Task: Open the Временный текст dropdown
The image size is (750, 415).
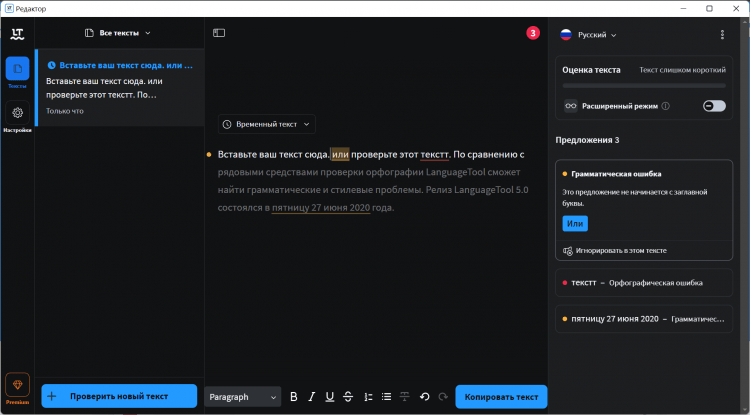Action: [267, 124]
